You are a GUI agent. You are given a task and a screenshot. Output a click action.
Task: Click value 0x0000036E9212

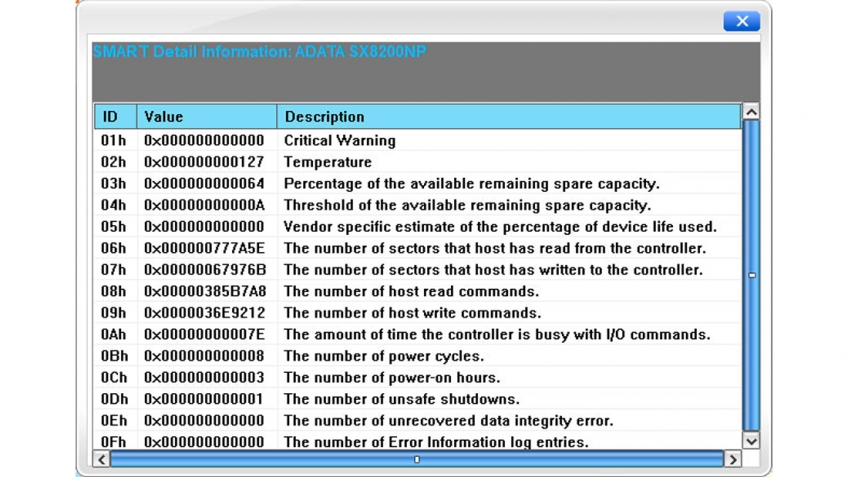pos(204,313)
